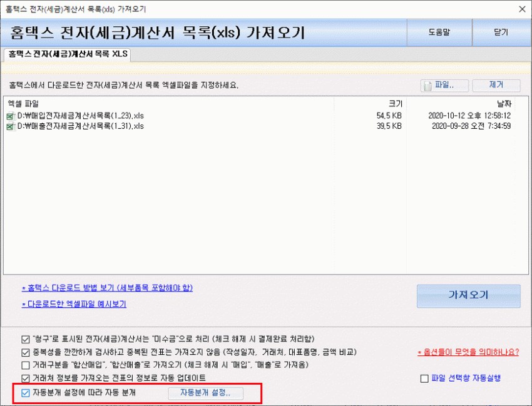Click the 가져오기 import button

tap(469, 296)
